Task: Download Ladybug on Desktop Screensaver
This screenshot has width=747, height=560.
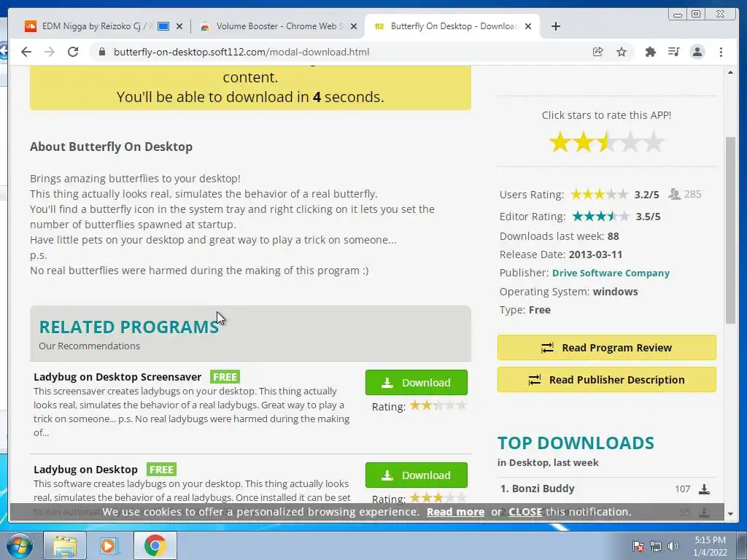Action: [417, 382]
